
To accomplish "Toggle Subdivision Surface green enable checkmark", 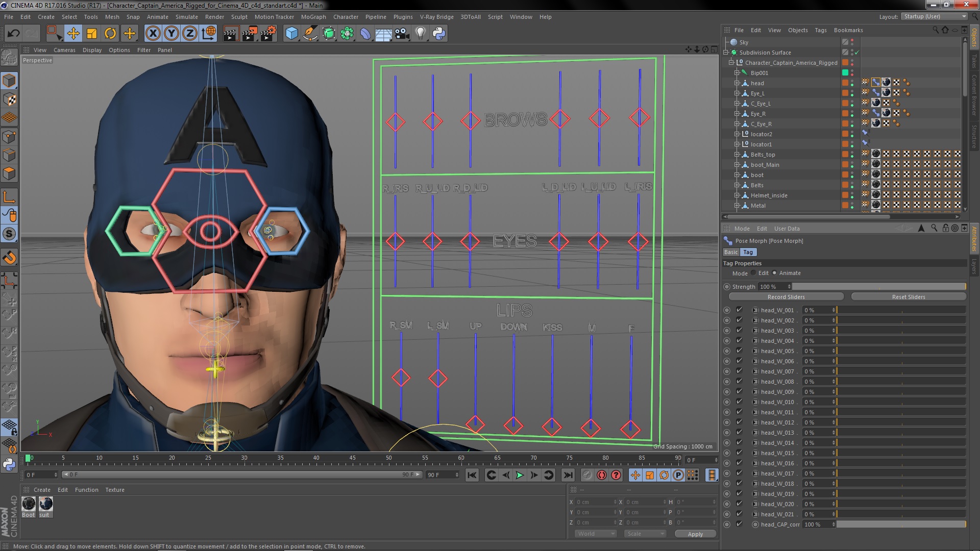I will (x=857, y=53).
